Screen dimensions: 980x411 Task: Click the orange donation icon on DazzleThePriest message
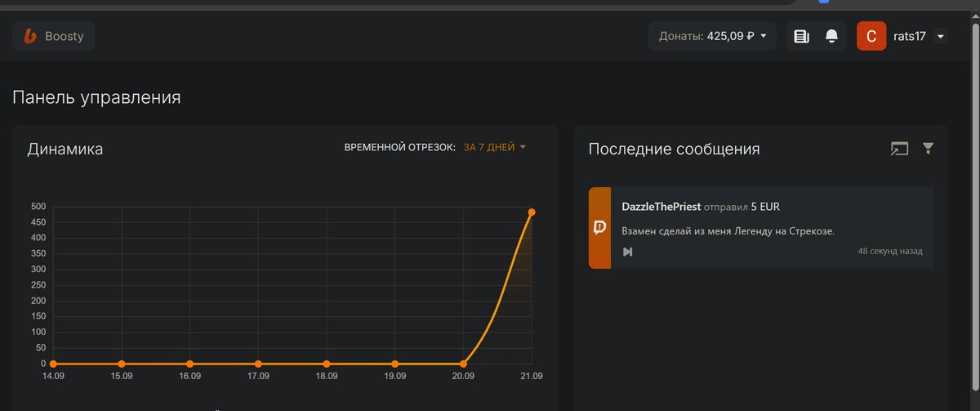click(x=599, y=227)
